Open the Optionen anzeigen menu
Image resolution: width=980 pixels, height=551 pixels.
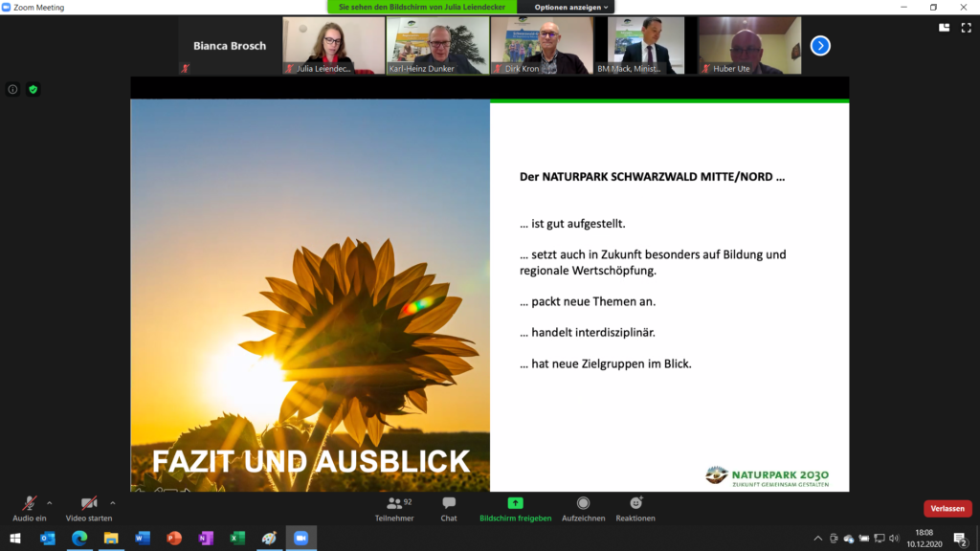tap(569, 6)
